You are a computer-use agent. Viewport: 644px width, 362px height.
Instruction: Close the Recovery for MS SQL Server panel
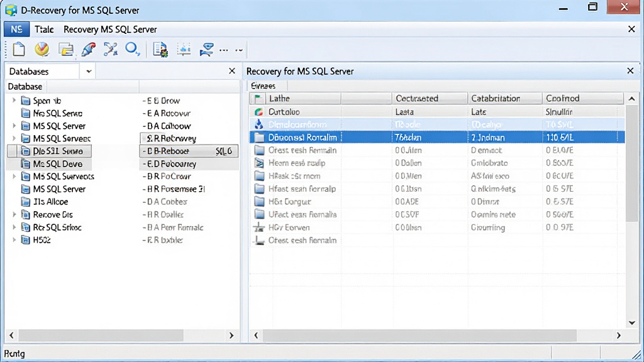630,70
